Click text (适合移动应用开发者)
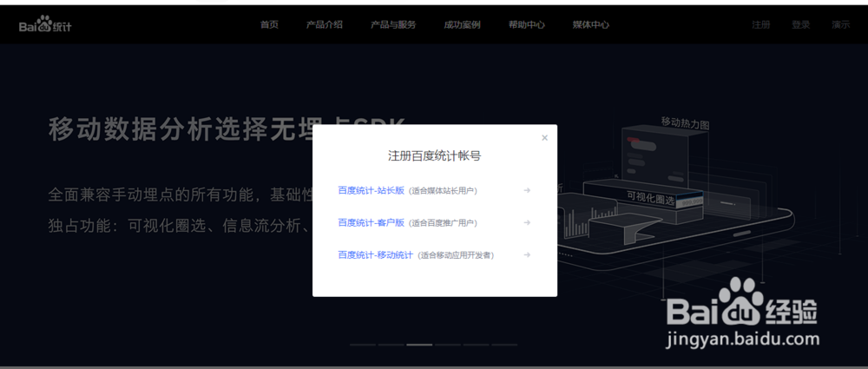This screenshot has width=868, height=369. pos(456,255)
